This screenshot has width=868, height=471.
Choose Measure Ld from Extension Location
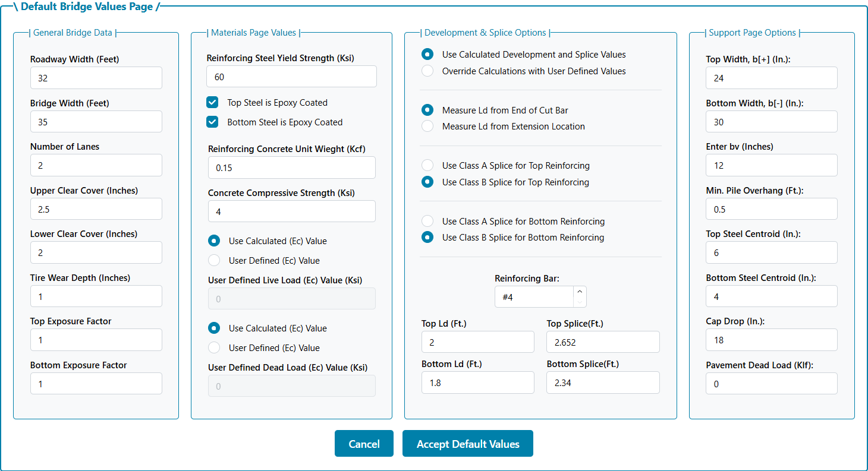[x=427, y=127]
